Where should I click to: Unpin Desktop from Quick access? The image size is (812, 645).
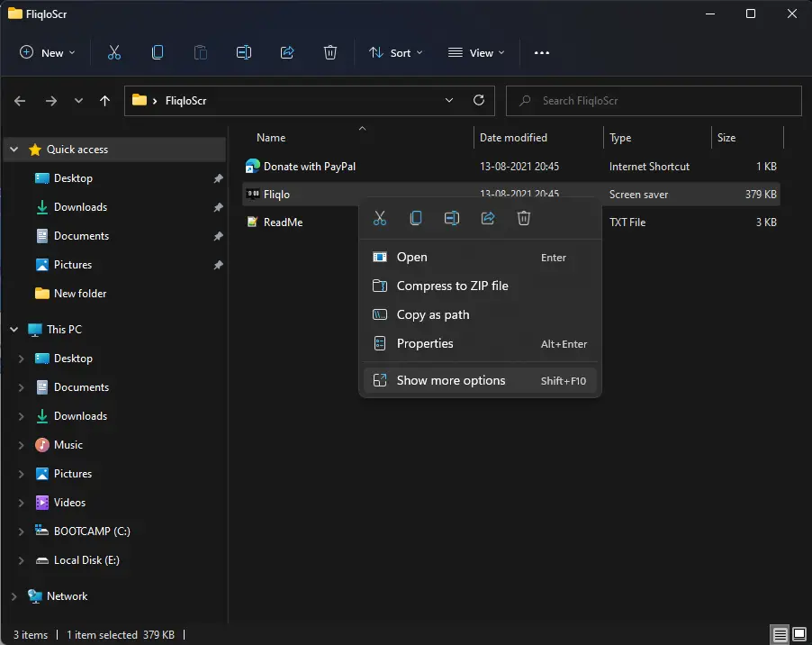coord(218,178)
